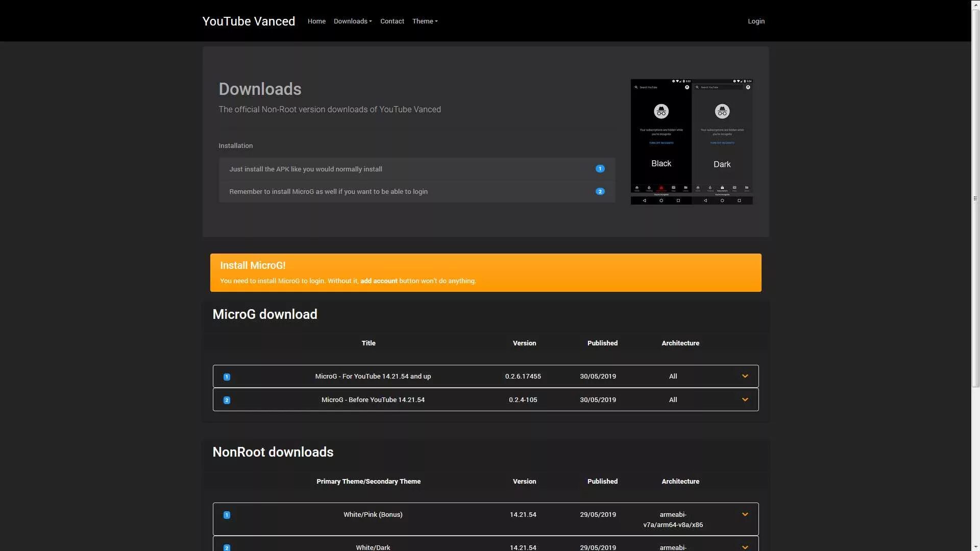This screenshot has height=551, width=980.
Task: Click number badge on MicroG Before YouTube row
Action: point(227,400)
